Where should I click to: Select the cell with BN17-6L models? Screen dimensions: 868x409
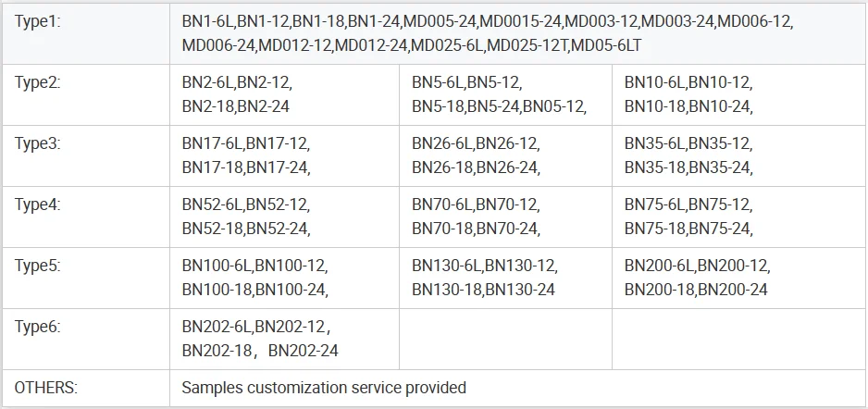[x=246, y=155]
